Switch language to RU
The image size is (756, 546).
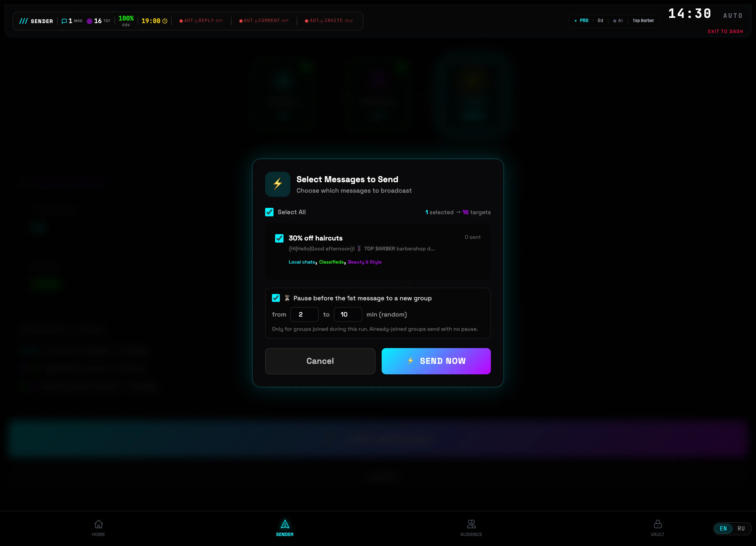click(741, 528)
